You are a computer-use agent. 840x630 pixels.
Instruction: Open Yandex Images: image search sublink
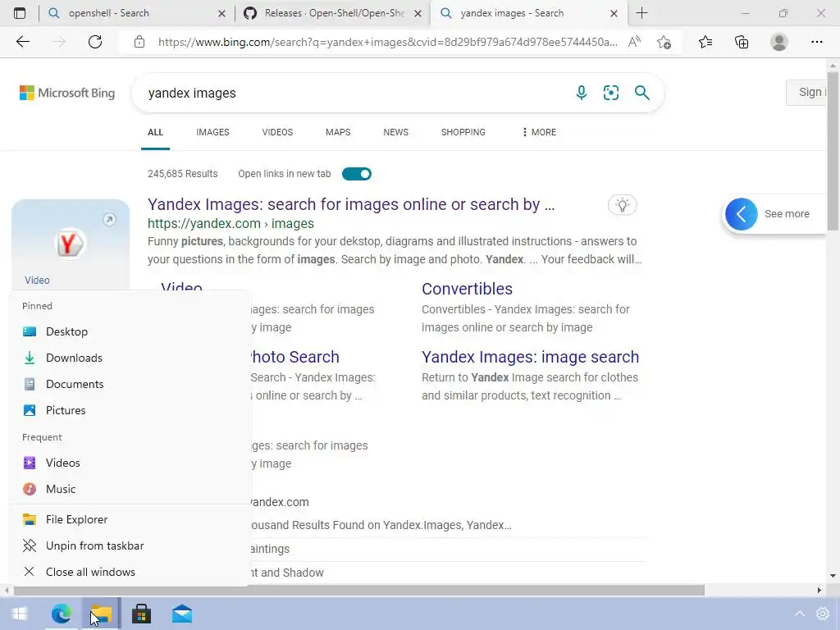click(531, 357)
